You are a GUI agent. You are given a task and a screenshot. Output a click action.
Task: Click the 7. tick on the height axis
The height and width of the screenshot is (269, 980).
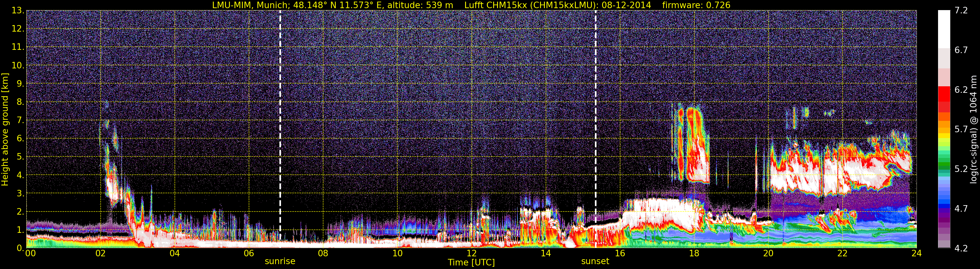click(x=20, y=120)
